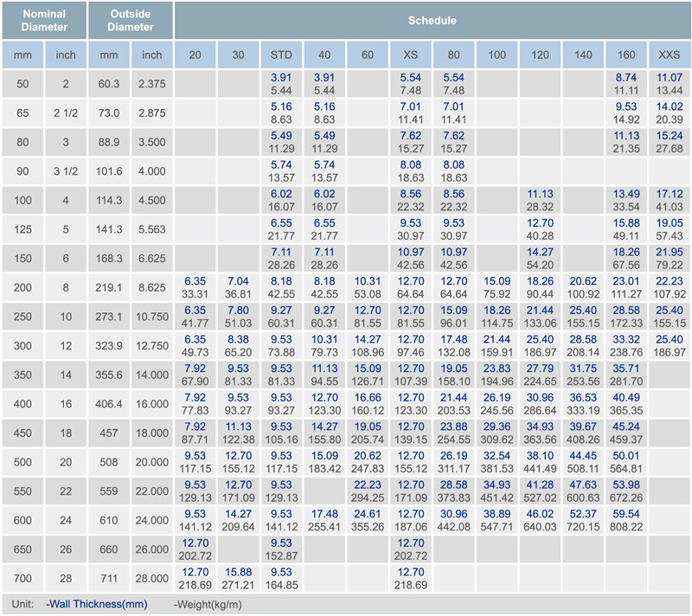Click outside diameter value 73.0
Screen dimensions: 692x616
[109, 113]
